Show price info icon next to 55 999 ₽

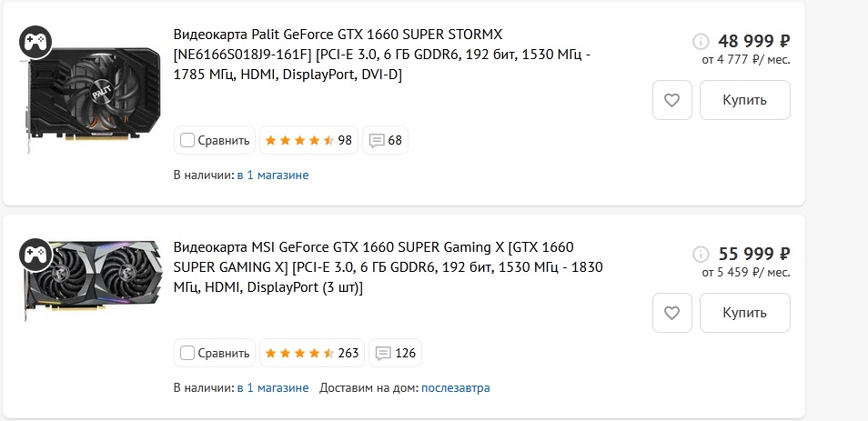(701, 255)
